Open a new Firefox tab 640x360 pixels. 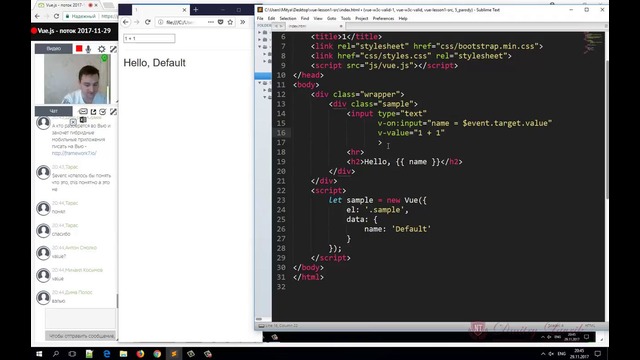[x=196, y=9]
